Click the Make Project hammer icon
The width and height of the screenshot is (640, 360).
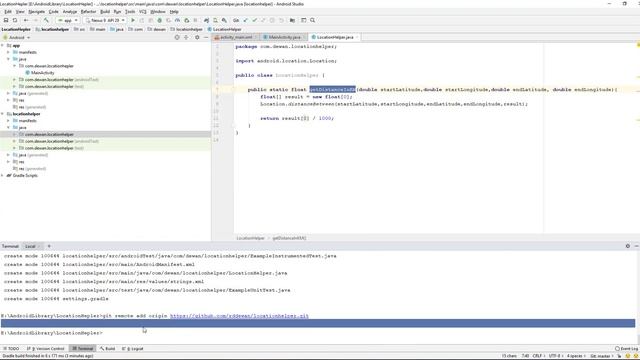pos(46,20)
